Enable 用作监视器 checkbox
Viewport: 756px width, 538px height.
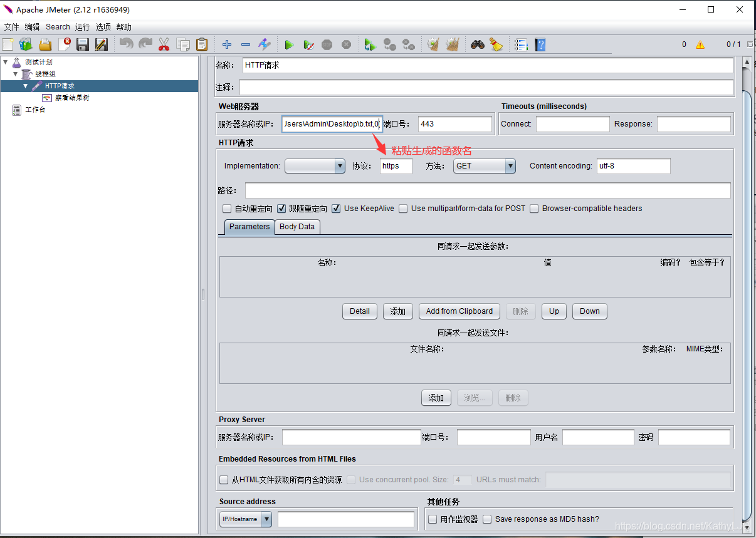[433, 519]
